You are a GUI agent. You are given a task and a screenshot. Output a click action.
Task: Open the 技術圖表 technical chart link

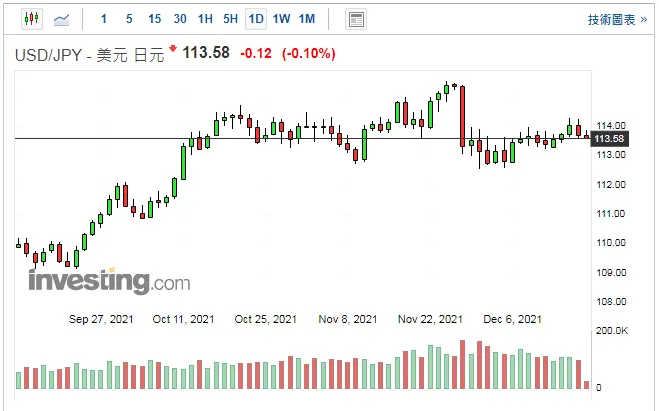[x=617, y=19]
